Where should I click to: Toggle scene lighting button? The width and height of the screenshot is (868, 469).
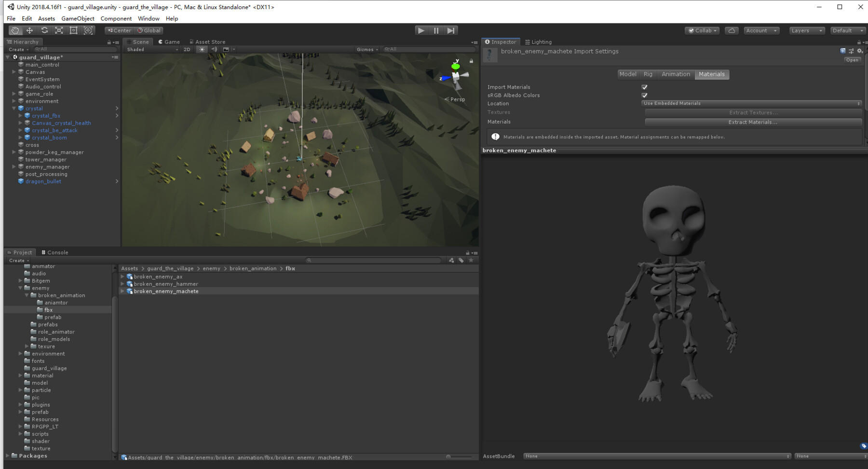tap(202, 49)
